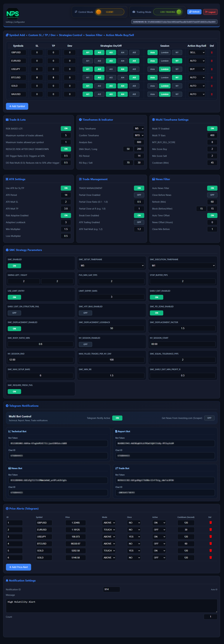Toggle AI1 strategy for EURUSD
The width and height of the screenshot is (224, 644).
tap(88, 61)
